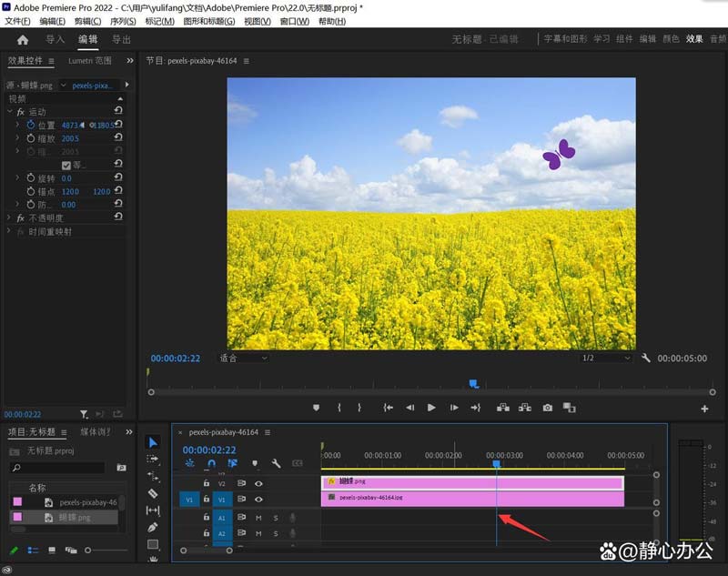Expand the 不透明度 effect section
This screenshot has width=728, height=576.
click(x=9, y=218)
